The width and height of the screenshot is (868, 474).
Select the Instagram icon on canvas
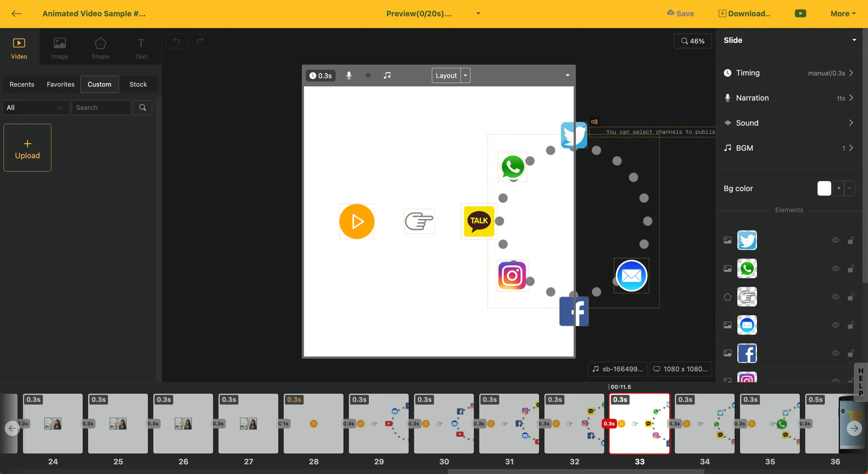[512, 276]
